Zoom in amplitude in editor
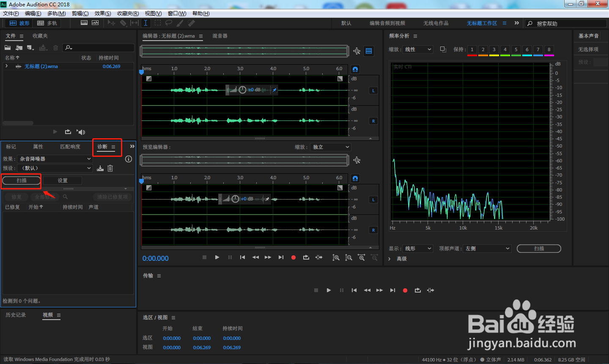 336,257
